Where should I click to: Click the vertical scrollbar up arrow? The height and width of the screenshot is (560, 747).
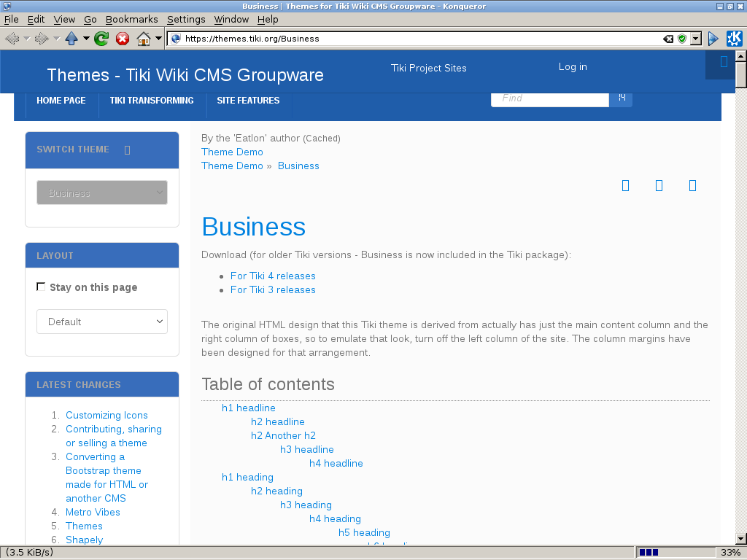click(x=741, y=55)
